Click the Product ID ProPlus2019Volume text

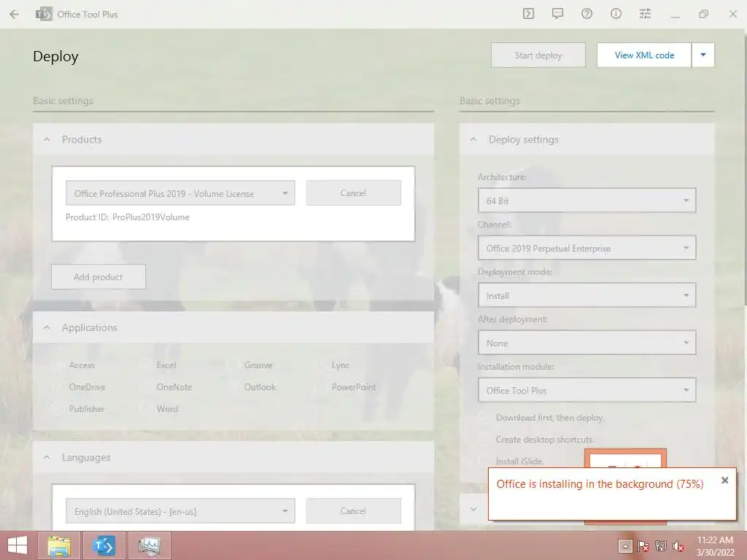(x=128, y=217)
